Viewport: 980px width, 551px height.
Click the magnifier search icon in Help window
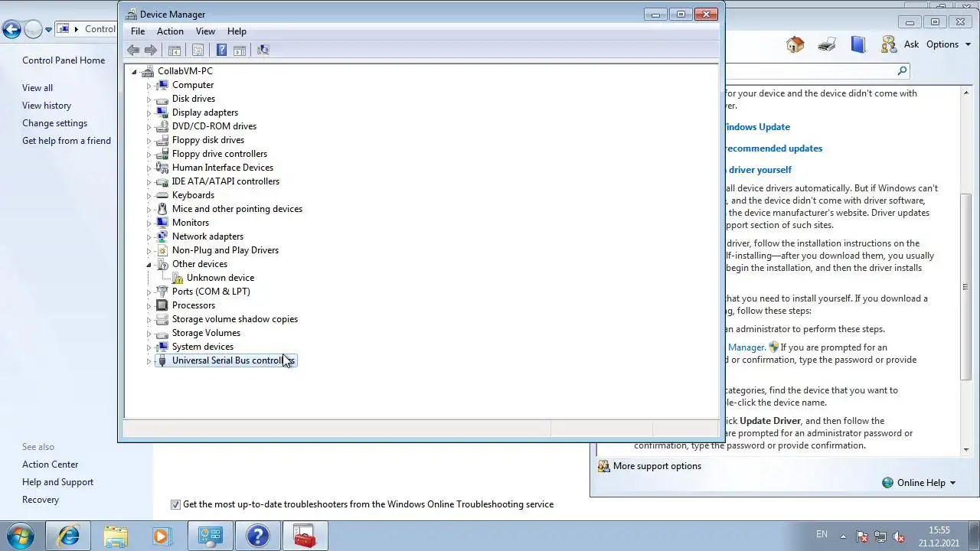(902, 70)
